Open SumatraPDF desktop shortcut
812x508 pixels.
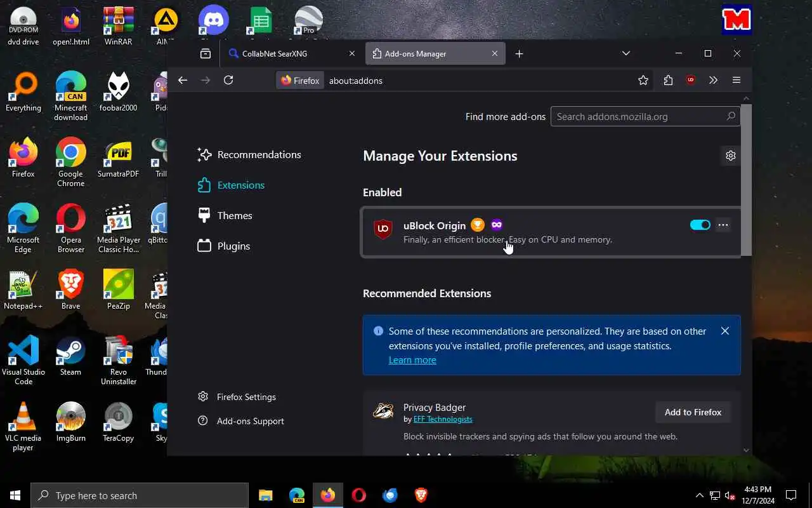tap(118, 158)
